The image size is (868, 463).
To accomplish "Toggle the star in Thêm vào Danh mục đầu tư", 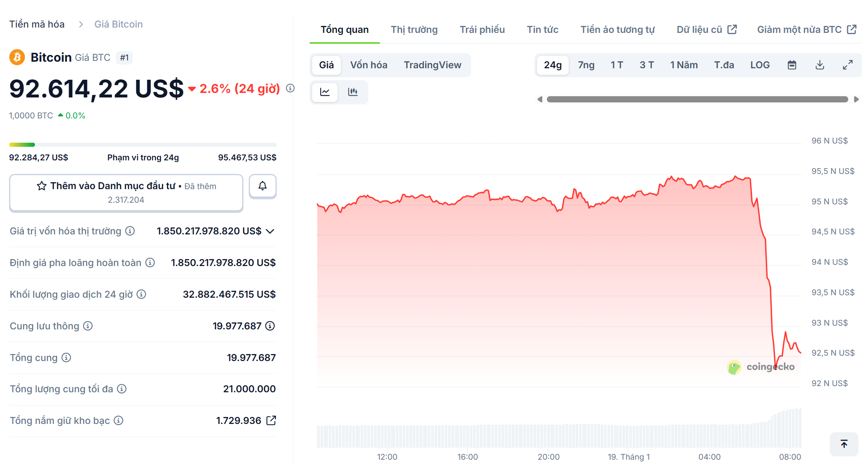I will point(41,186).
